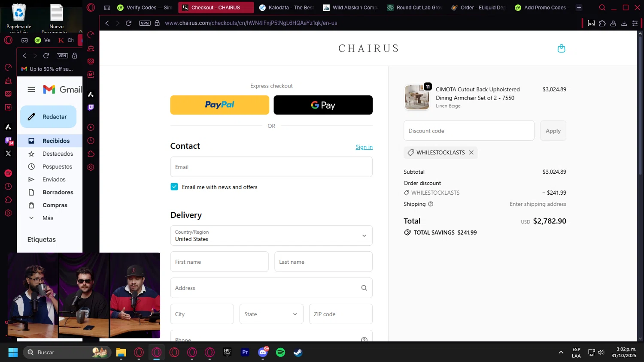Open the snapshot icon in address bar
644x362 pixels.
pos(591,23)
